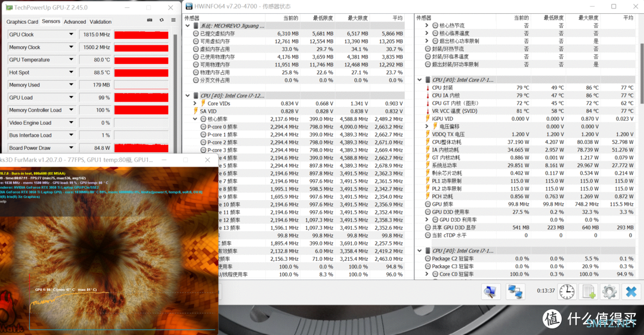Open the Advanced tab in GPU-Z
644x335 pixels.
point(75,22)
